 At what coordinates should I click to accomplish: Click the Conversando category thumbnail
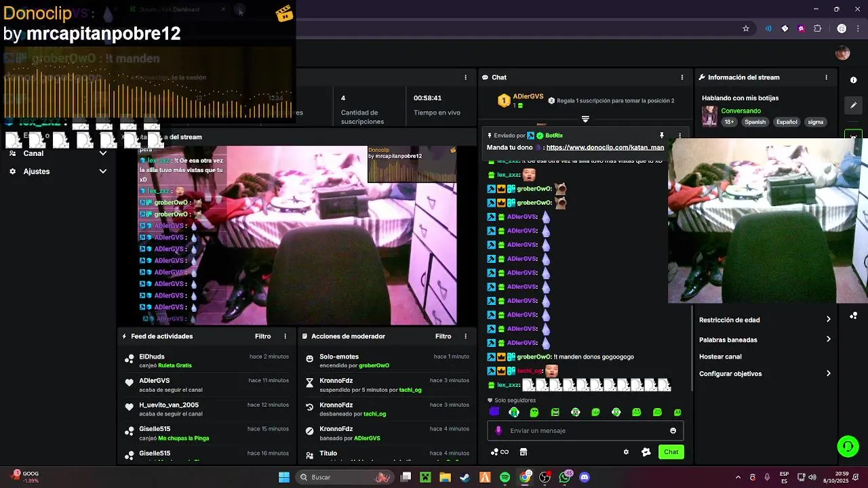click(709, 116)
